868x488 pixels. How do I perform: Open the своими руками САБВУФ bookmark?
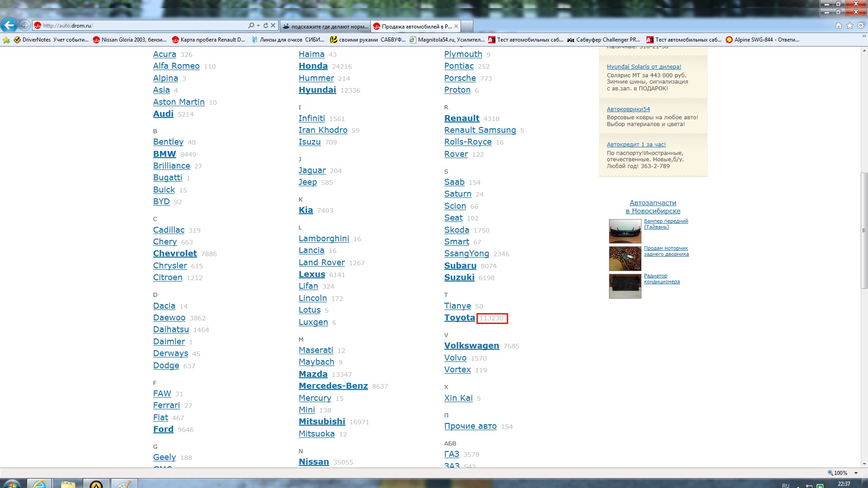(368, 40)
